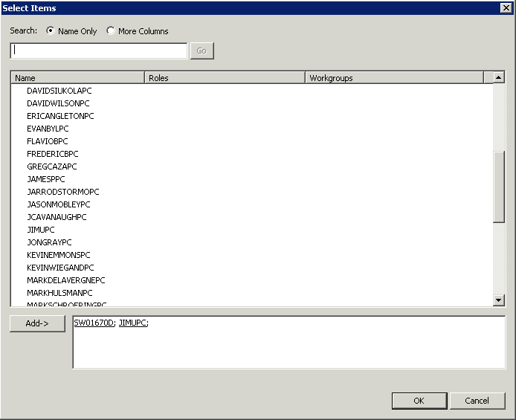The height and width of the screenshot is (420, 516).
Task: Sort list by Name column header
Action: (x=77, y=78)
